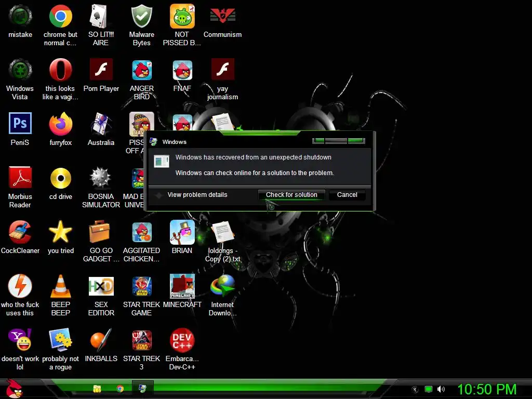This screenshot has height=399, width=532.
Task: Open the 'yay journalism' Flash icon
Action: click(222, 69)
